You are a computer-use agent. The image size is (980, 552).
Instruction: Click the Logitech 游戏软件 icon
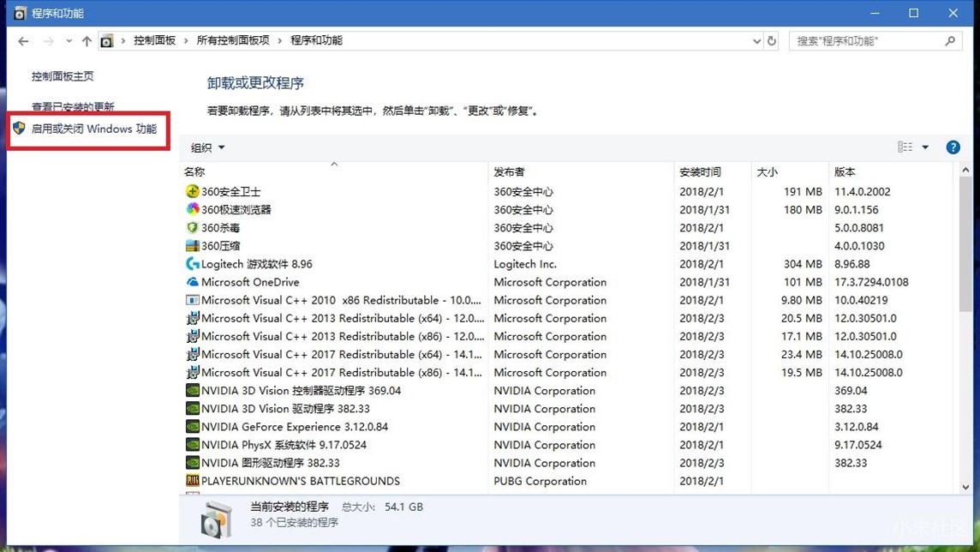192,264
